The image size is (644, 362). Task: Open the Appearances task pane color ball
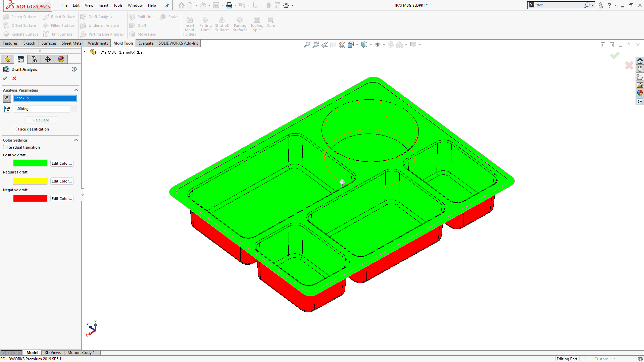click(x=640, y=93)
